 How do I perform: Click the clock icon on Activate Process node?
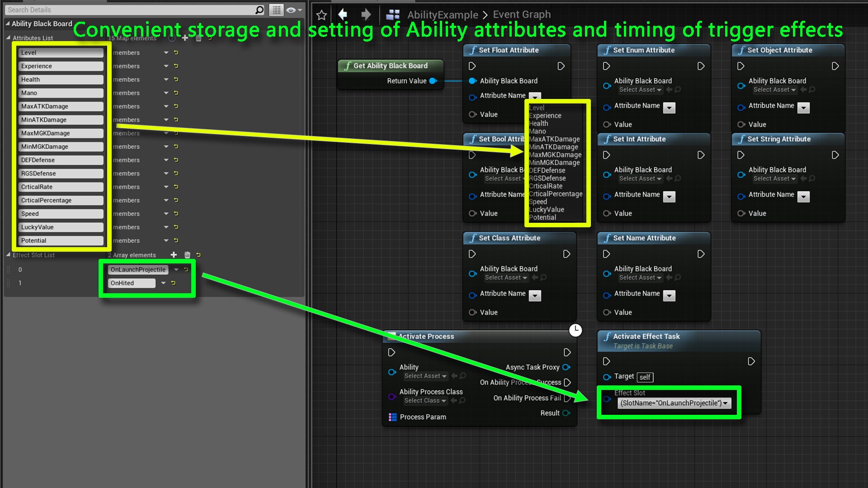point(576,330)
